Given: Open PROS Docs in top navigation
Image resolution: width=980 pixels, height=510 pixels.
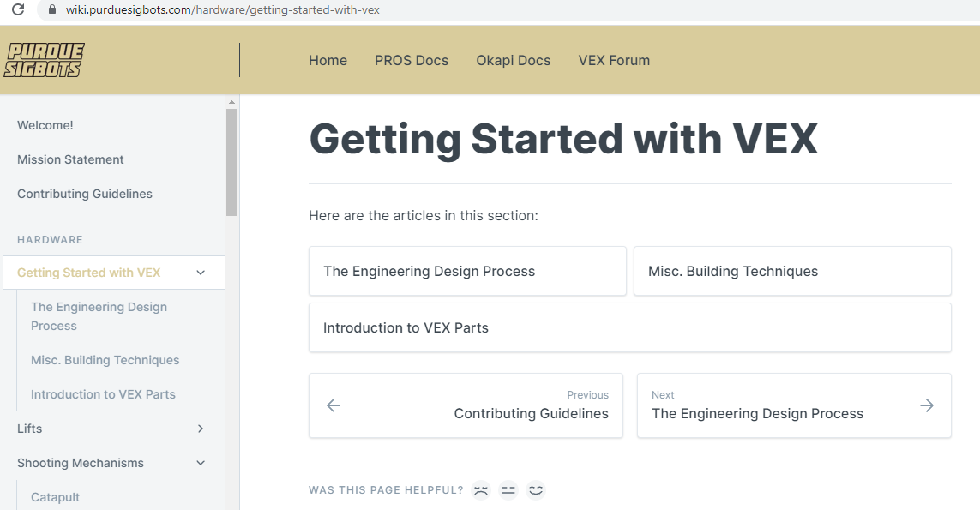Looking at the screenshot, I should coord(412,61).
